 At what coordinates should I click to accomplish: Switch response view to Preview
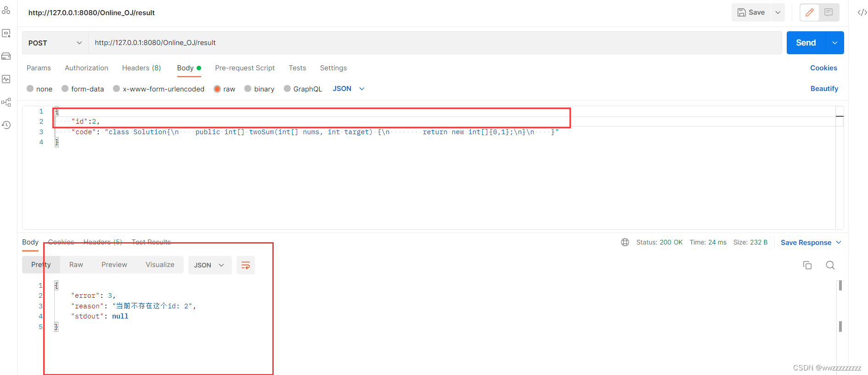click(x=114, y=265)
